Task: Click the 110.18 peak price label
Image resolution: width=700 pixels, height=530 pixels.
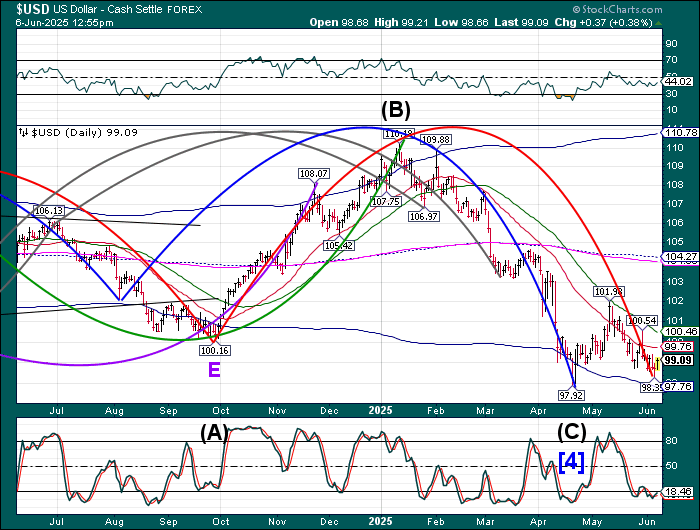Action: pyautogui.click(x=398, y=133)
